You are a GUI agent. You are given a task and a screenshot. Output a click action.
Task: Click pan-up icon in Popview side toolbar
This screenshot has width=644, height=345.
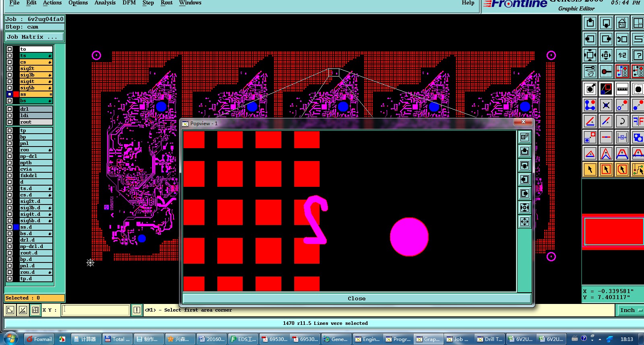click(524, 151)
